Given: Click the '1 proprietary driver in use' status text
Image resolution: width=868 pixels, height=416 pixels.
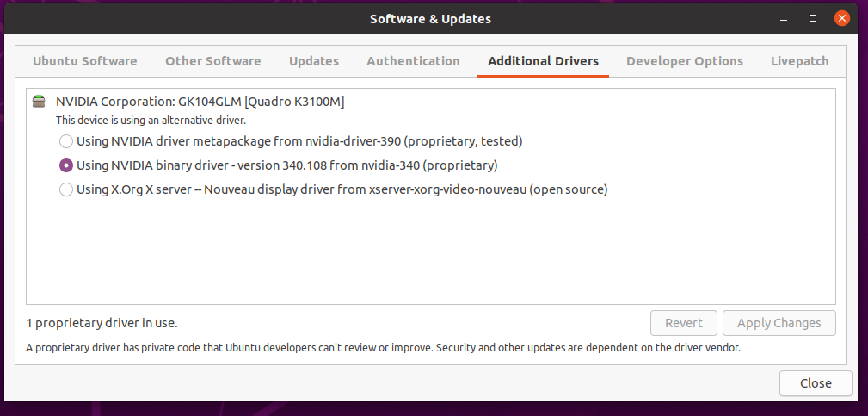Looking at the screenshot, I should [102, 323].
